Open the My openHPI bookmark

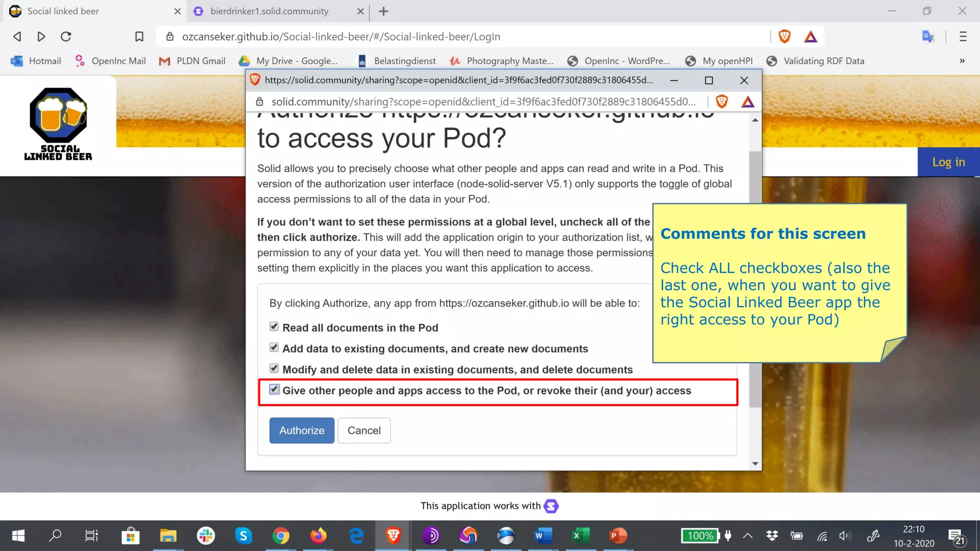719,61
